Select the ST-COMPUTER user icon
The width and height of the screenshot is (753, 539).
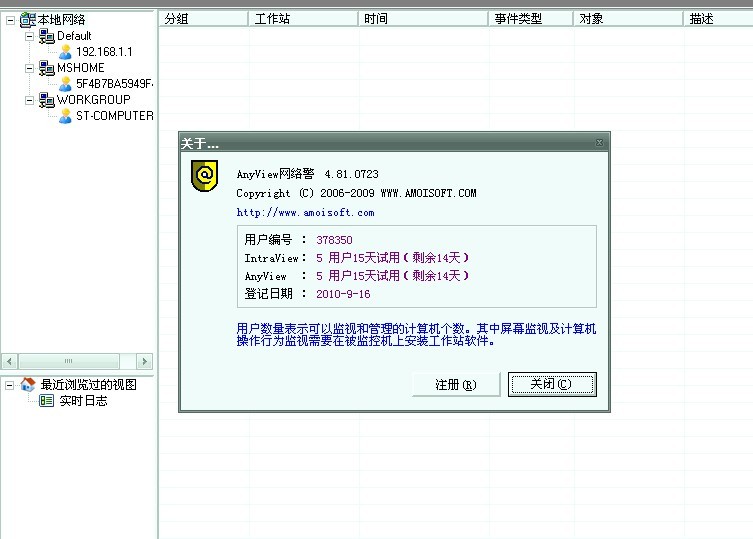point(65,116)
